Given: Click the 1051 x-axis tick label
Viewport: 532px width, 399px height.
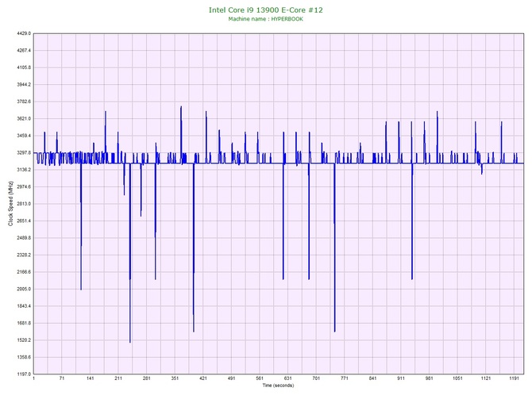Looking at the screenshot, I should click(457, 378).
